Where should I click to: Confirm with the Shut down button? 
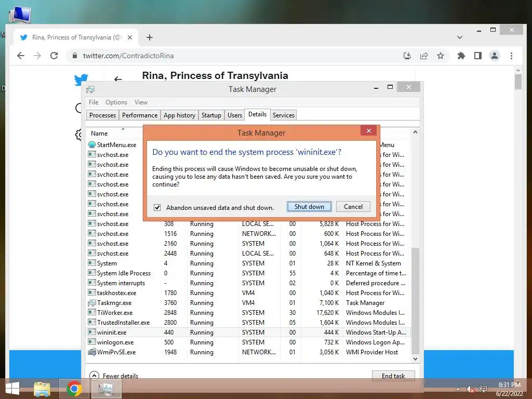[309, 207]
